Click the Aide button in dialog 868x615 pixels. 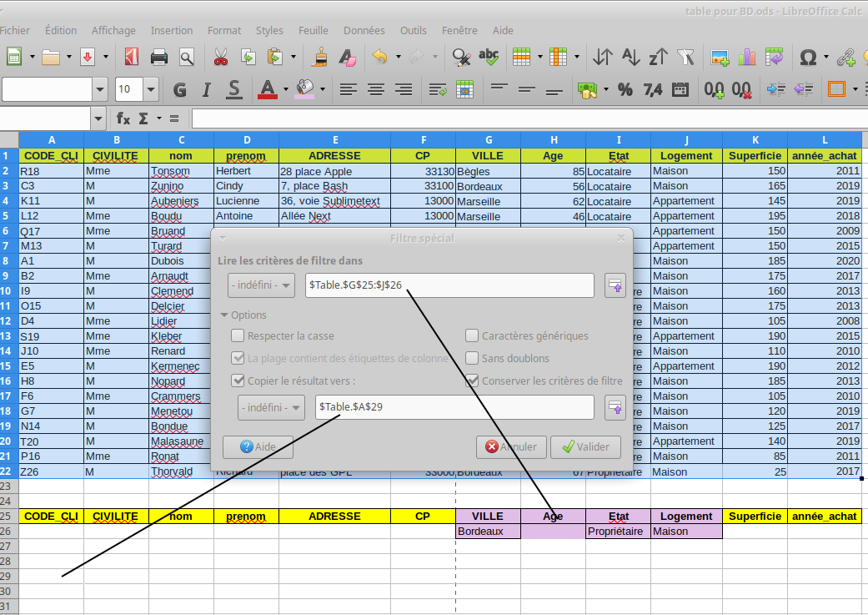coord(258,446)
